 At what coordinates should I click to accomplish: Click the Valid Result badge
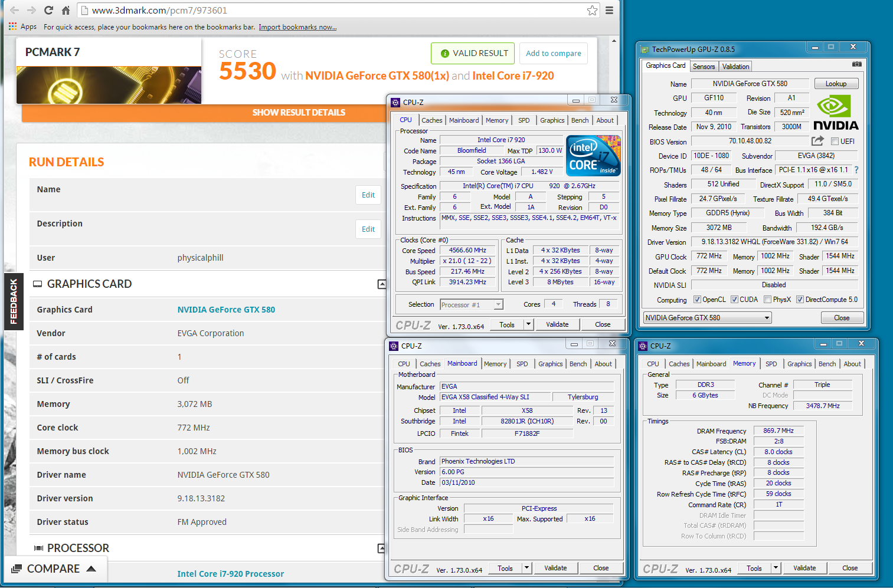[x=472, y=53]
